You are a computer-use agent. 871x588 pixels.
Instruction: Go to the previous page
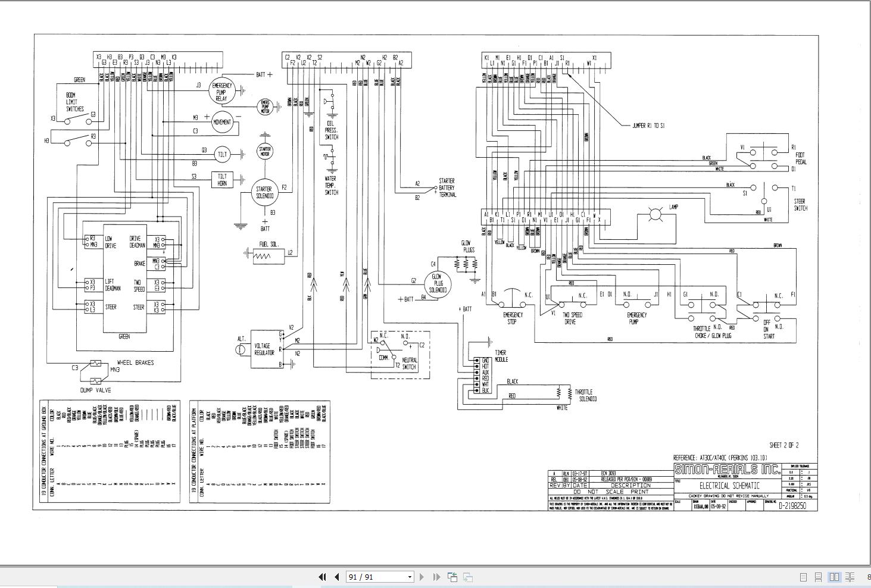coord(336,577)
